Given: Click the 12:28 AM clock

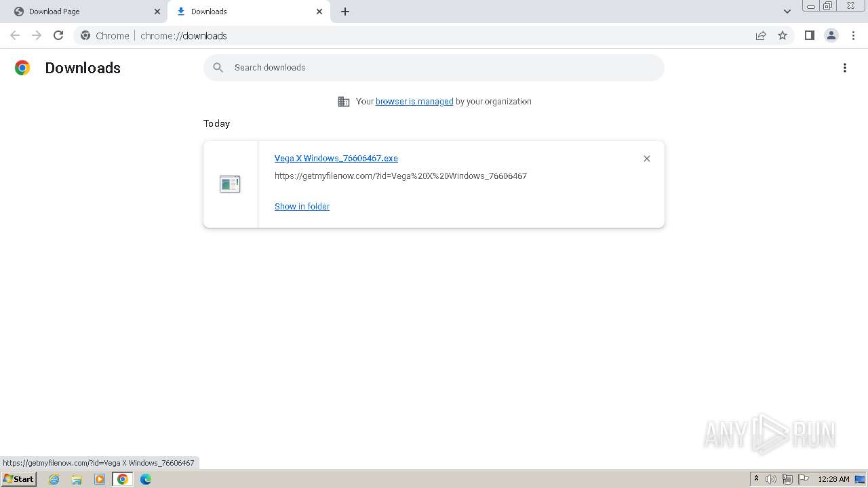Looking at the screenshot, I should (833, 479).
